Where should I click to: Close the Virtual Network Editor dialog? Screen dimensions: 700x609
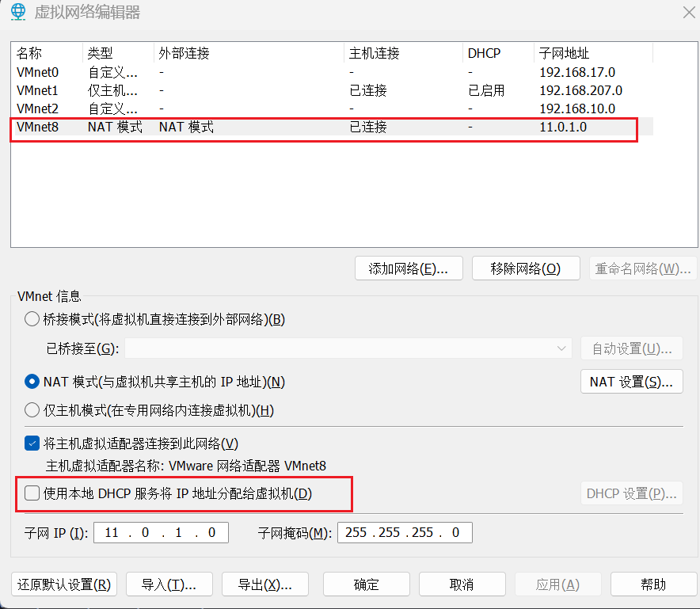pos(688,12)
